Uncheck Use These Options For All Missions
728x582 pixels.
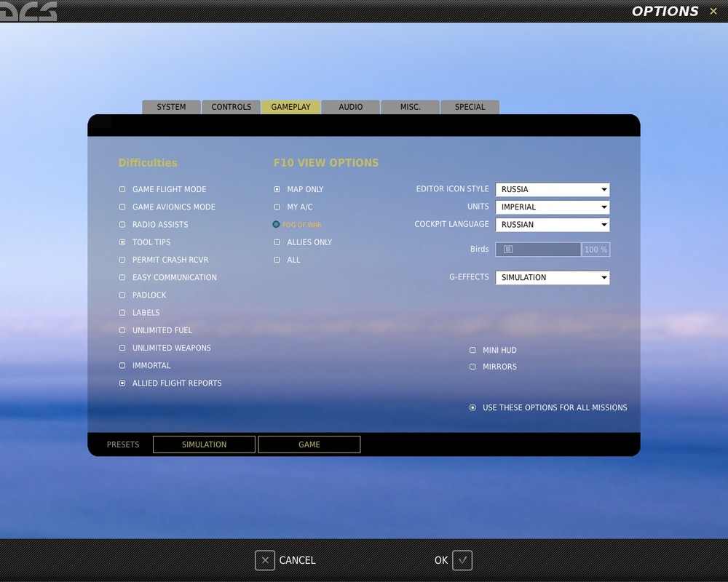coord(472,407)
